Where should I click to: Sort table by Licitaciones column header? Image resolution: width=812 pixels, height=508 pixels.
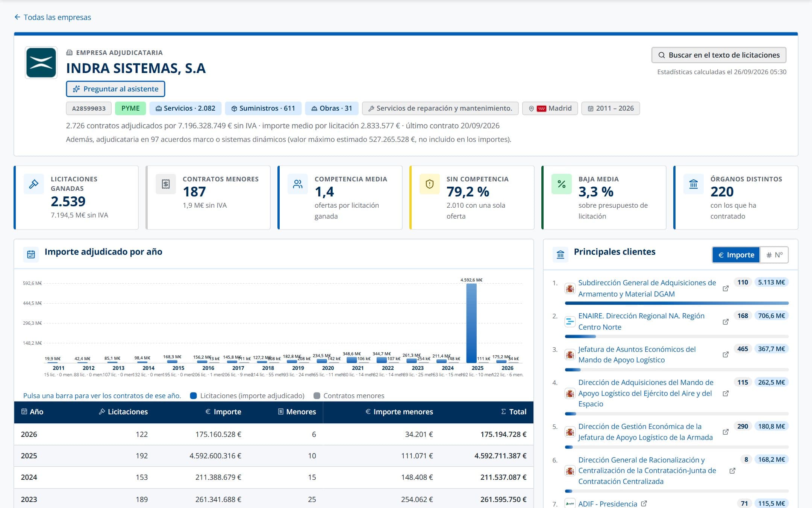[123, 412]
